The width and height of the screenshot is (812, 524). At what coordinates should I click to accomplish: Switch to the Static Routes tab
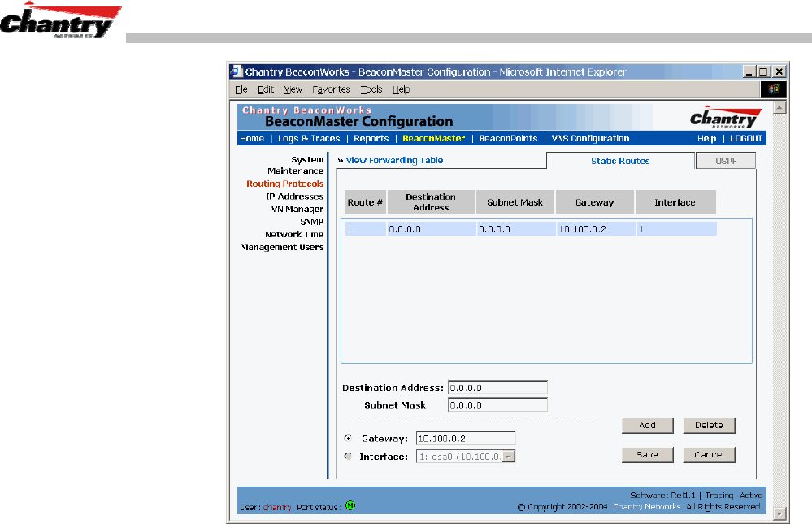point(620,161)
